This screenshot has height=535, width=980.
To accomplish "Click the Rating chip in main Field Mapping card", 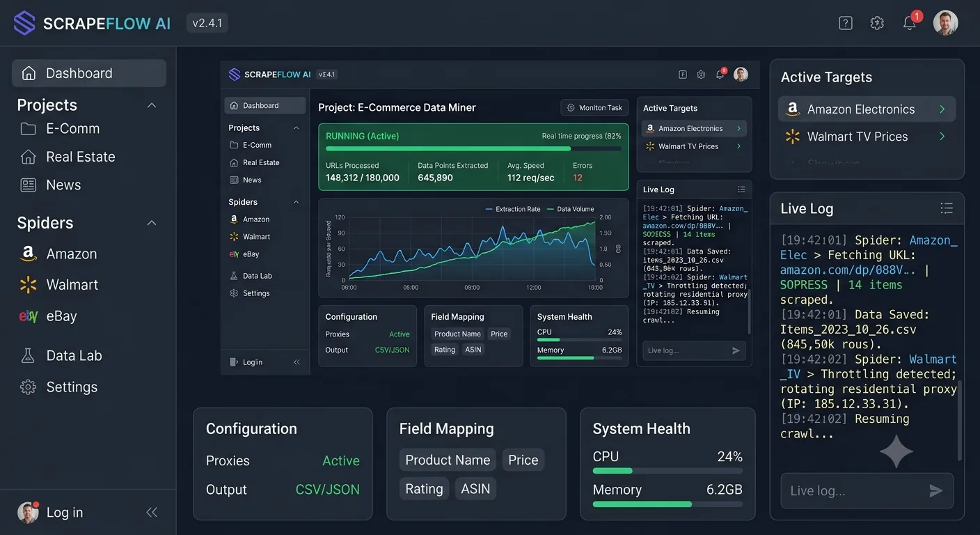I will click(x=424, y=489).
